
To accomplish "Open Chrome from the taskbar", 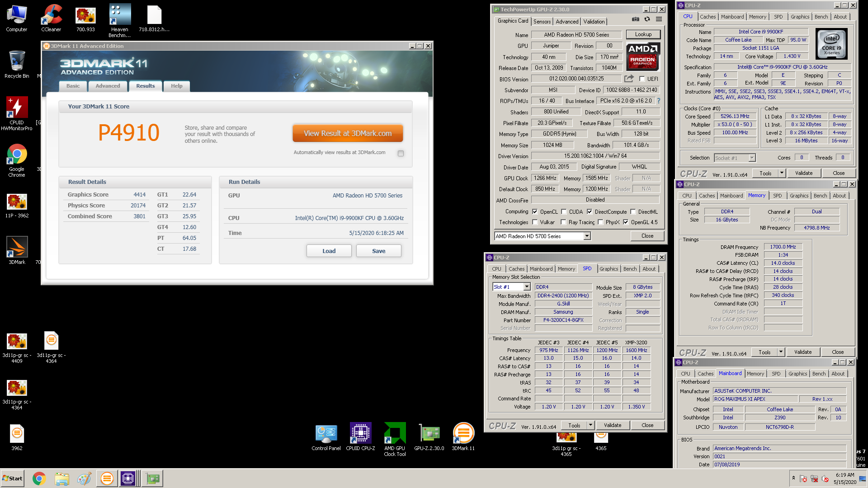I will pyautogui.click(x=39, y=479).
